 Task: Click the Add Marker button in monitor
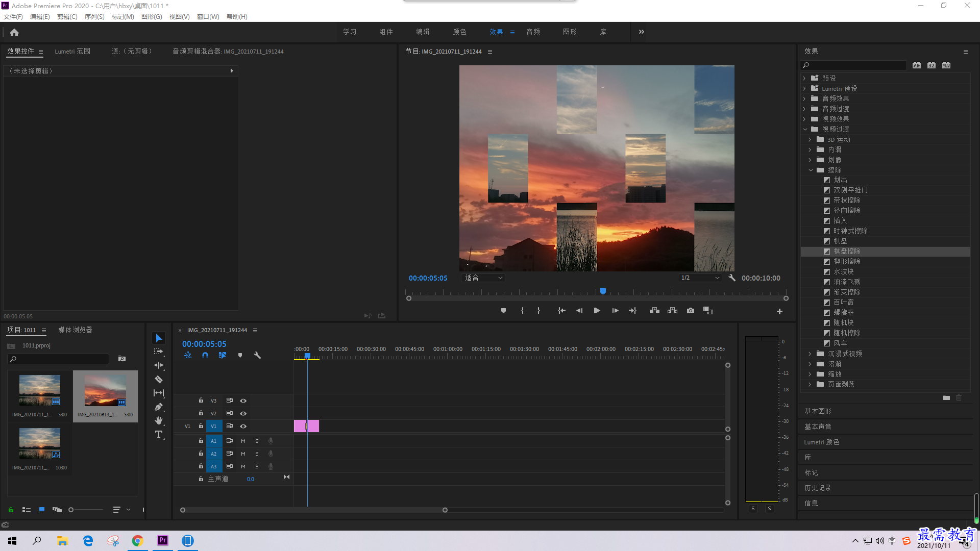pos(503,311)
